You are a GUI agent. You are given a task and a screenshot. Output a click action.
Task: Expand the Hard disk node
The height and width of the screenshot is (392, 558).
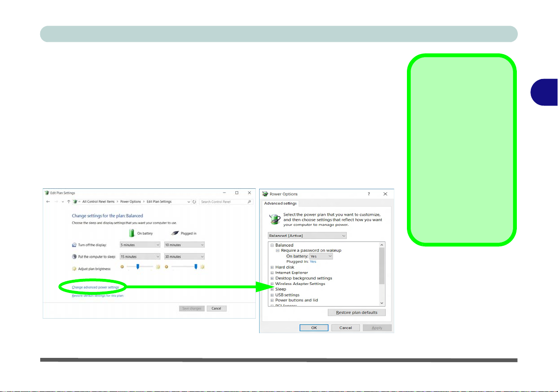point(272,267)
